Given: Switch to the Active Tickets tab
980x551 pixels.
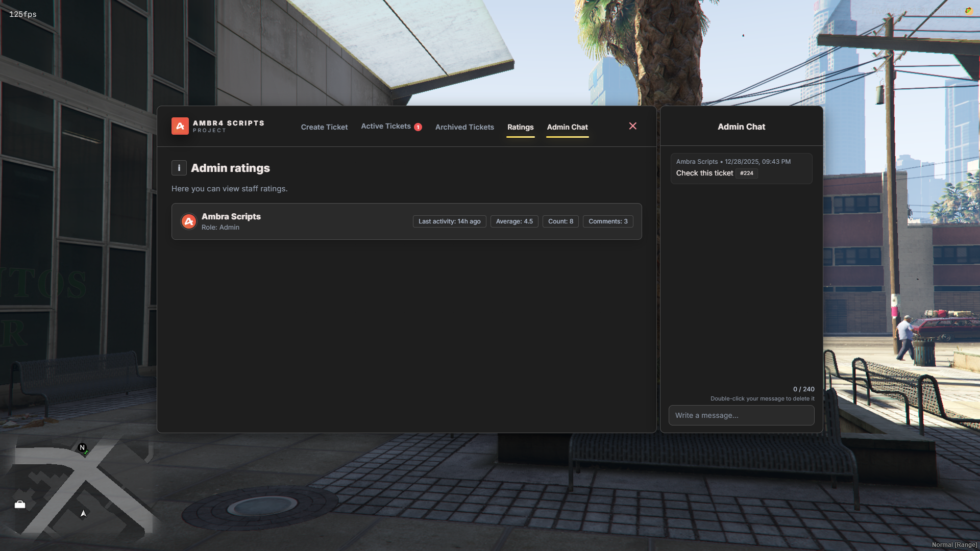Looking at the screenshot, I should coord(385,126).
